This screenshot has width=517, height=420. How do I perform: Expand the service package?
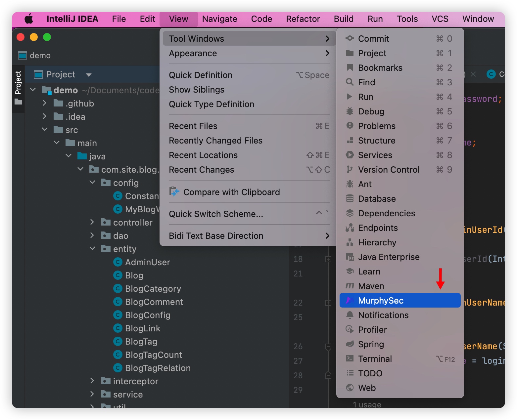tap(92, 394)
